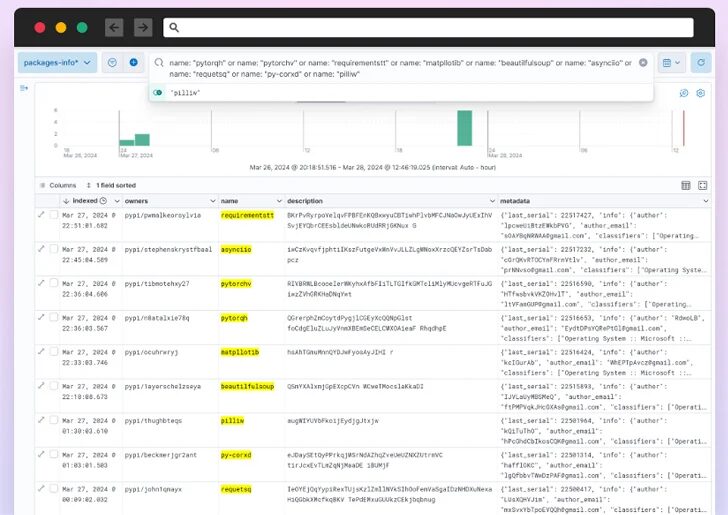
Task: Toggle the sidebar fields list icon
Action: click(24, 89)
